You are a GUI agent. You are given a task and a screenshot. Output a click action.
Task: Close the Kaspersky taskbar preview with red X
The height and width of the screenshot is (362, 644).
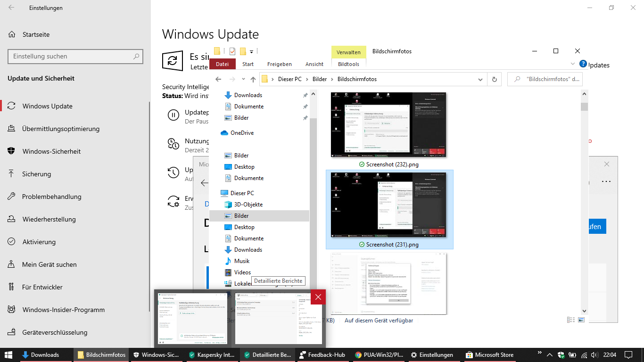pyautogui.click(x=318, y=297)
